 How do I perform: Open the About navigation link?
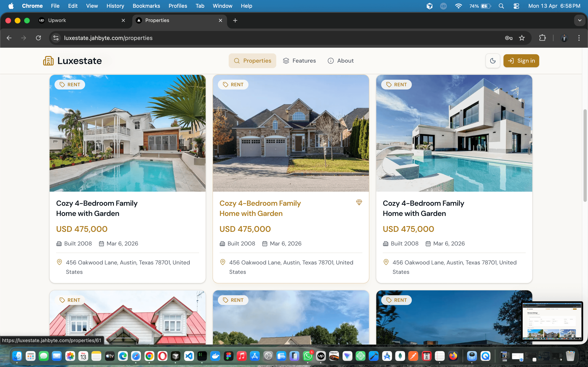tap(340, 61)
